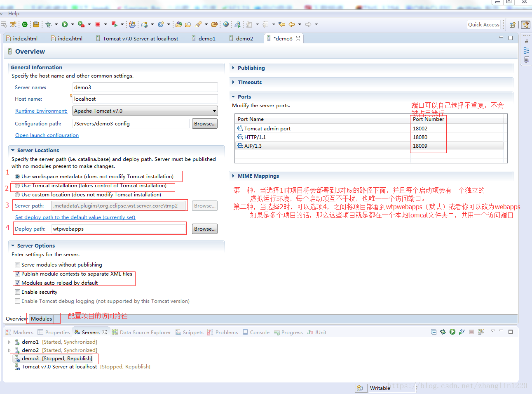Click the green Run button in main toolbar
Screen dimensions: 532x394
click(x=65, y=24)
